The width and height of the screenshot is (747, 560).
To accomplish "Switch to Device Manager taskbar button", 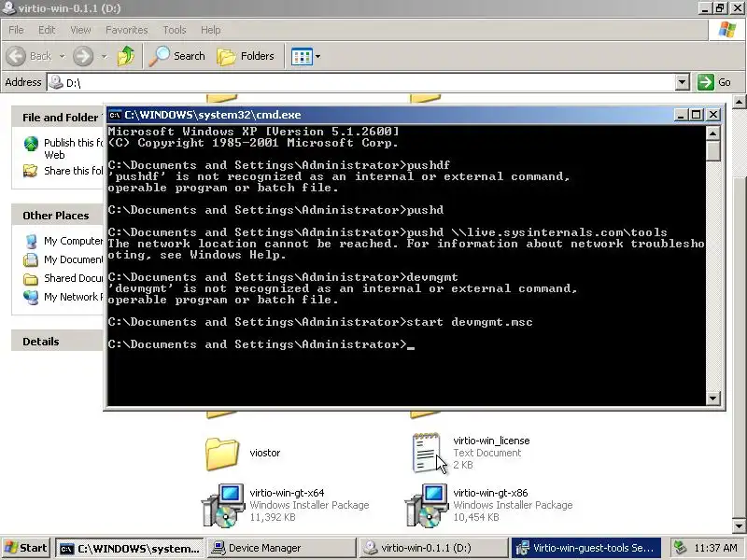I will click(281, 549).
